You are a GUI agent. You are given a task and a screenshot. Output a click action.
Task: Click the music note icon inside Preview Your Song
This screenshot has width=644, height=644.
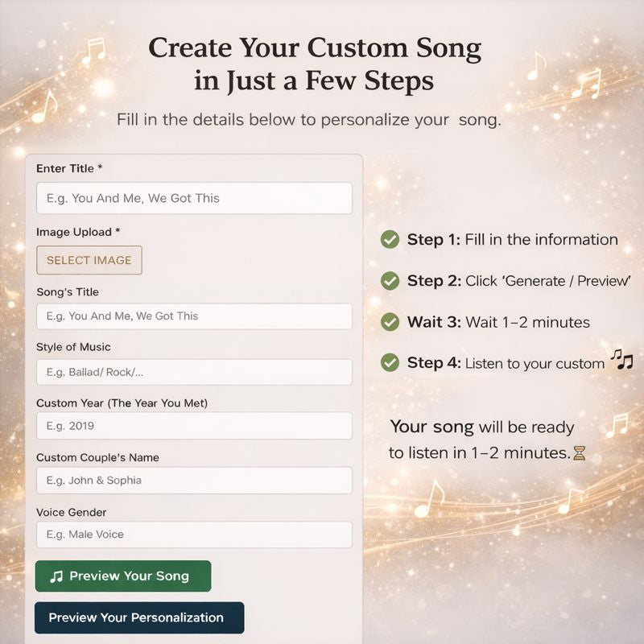(55, 576)
